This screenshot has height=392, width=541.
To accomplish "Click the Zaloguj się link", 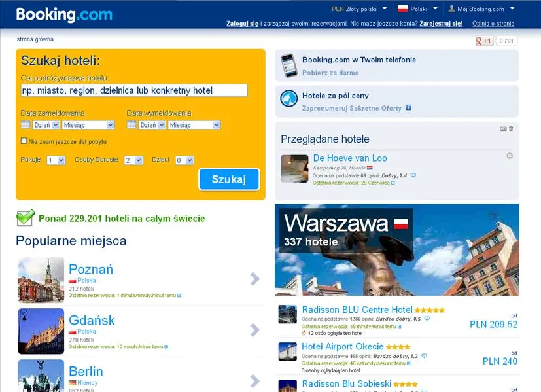I will pyautogui.click(x=242, y=24).
